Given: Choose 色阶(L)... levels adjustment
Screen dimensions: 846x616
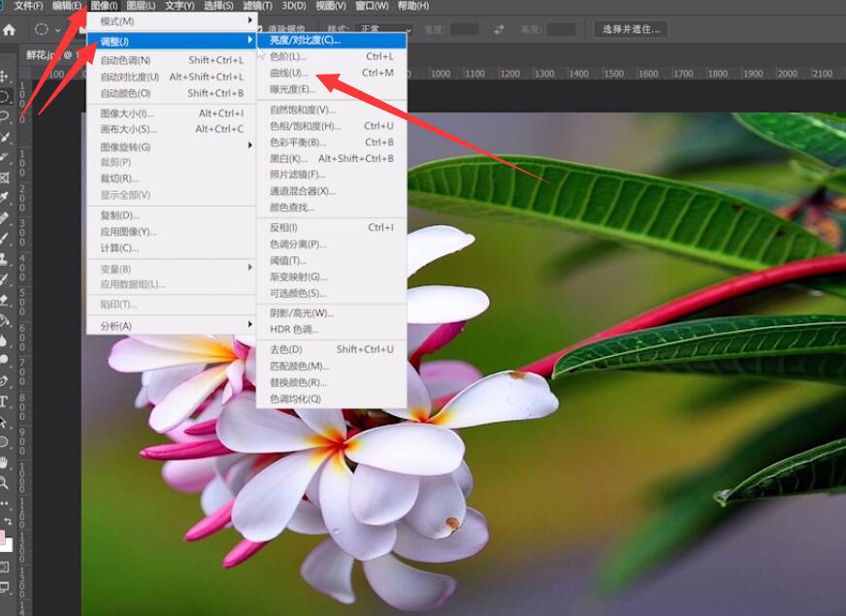Looking at the screenshot, I should (x=331, y=56).
